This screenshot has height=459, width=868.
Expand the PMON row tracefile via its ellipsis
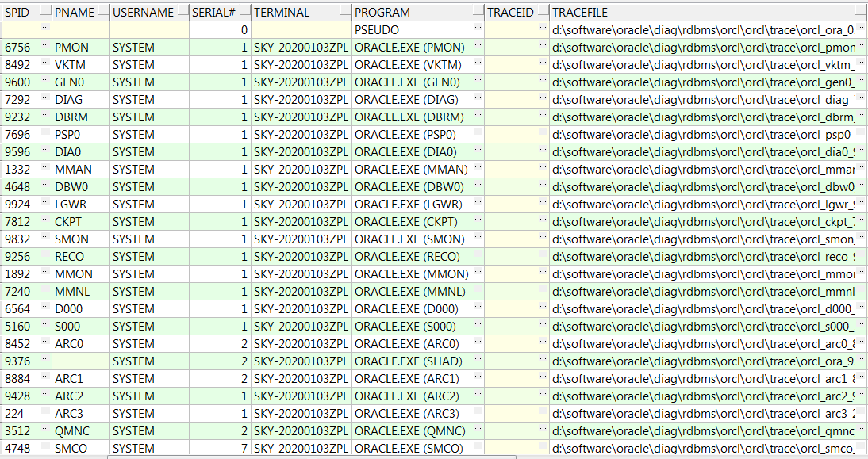pos(861,47)
